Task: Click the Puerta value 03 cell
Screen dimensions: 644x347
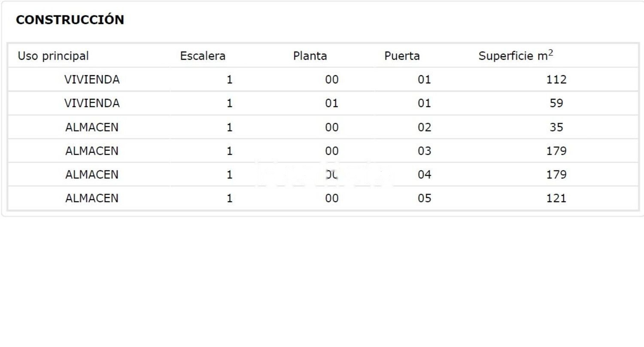Action: (x=424, y=151)
